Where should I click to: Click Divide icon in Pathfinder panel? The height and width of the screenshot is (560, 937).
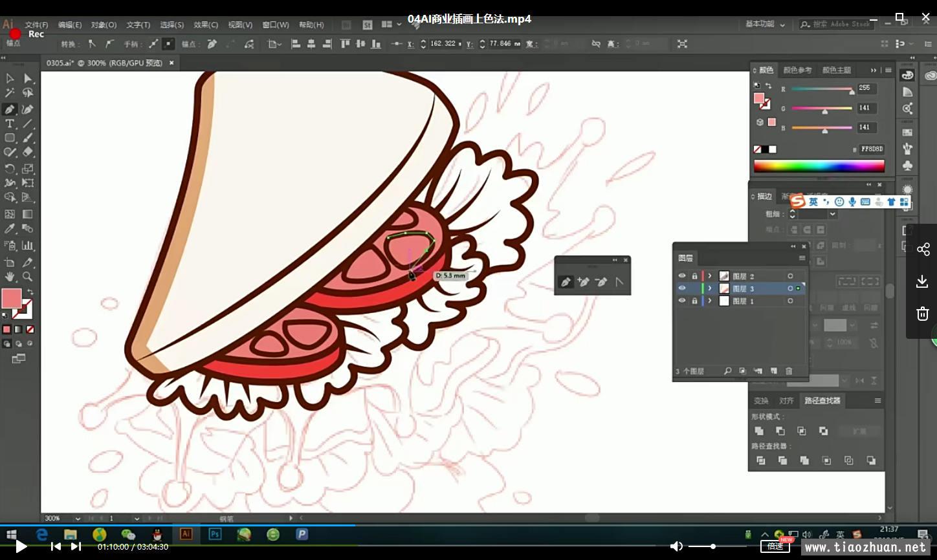[x=761, y=460]
